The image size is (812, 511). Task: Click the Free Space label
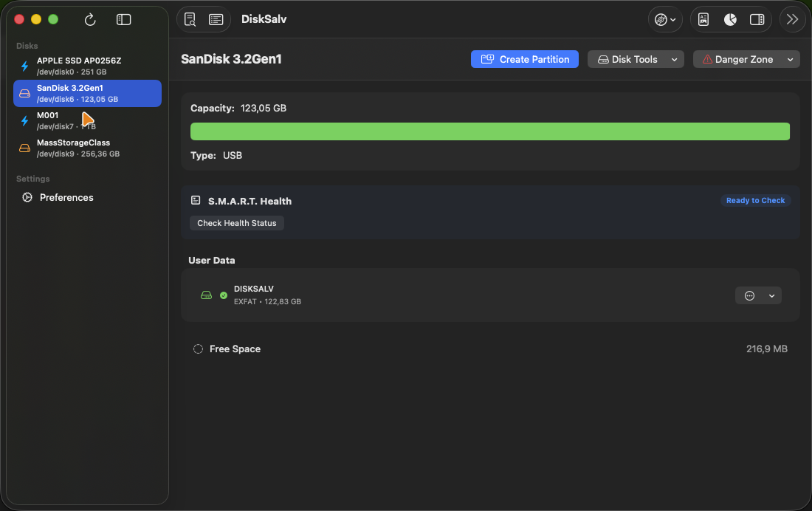(235, 349)
